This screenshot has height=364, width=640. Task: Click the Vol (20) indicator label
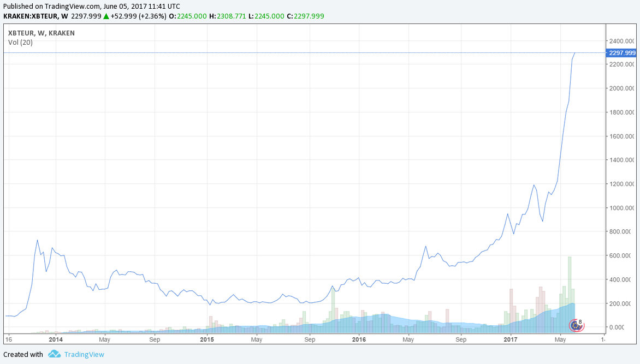point(20,43)
